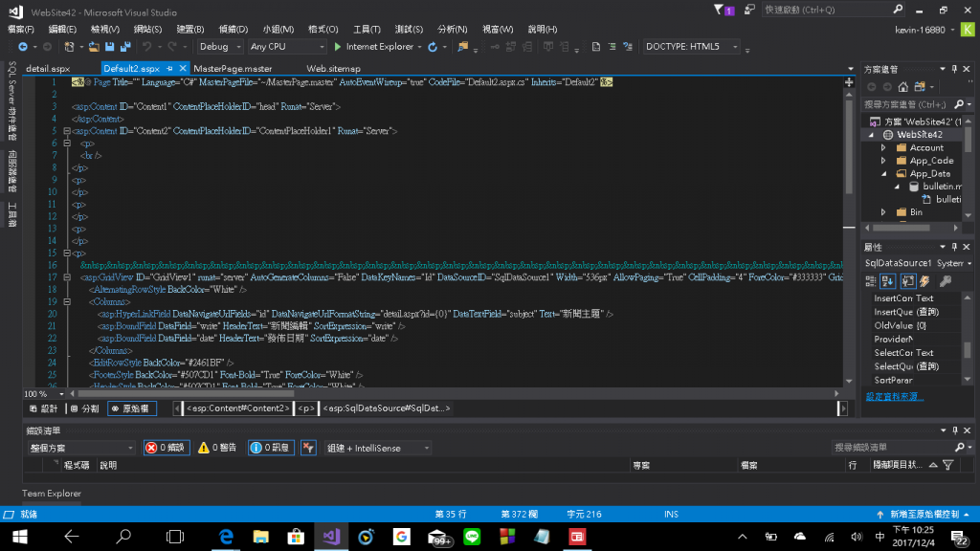This screenshot has width=980, height=551.
Task: Open the feedback icon next to Quick Launch
Action: pyautogui.click(x=748, y=10)
